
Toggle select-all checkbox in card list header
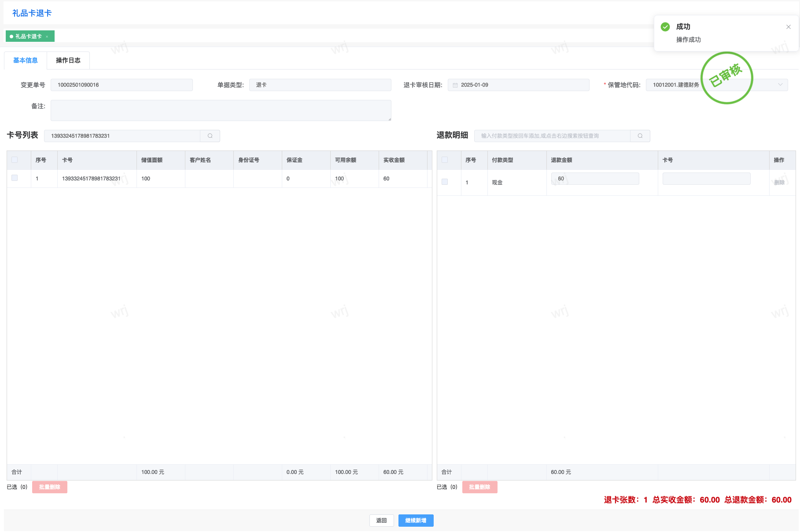[15, 160]
